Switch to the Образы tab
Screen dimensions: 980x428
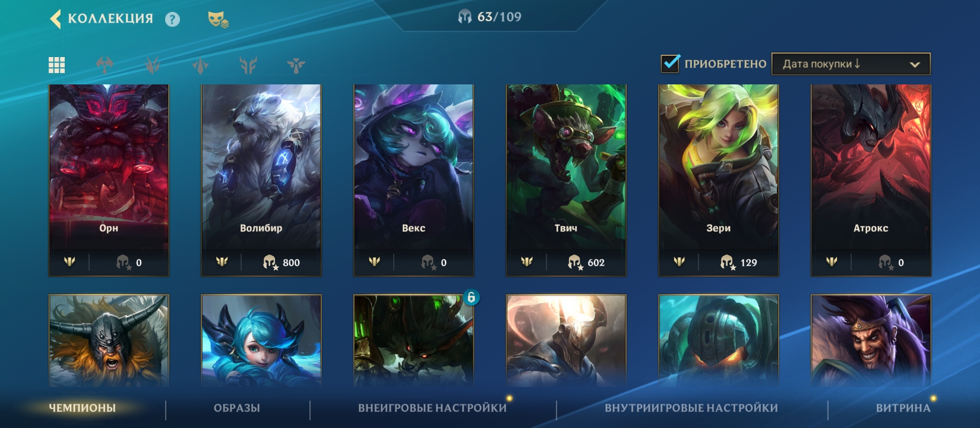point(237,408)
